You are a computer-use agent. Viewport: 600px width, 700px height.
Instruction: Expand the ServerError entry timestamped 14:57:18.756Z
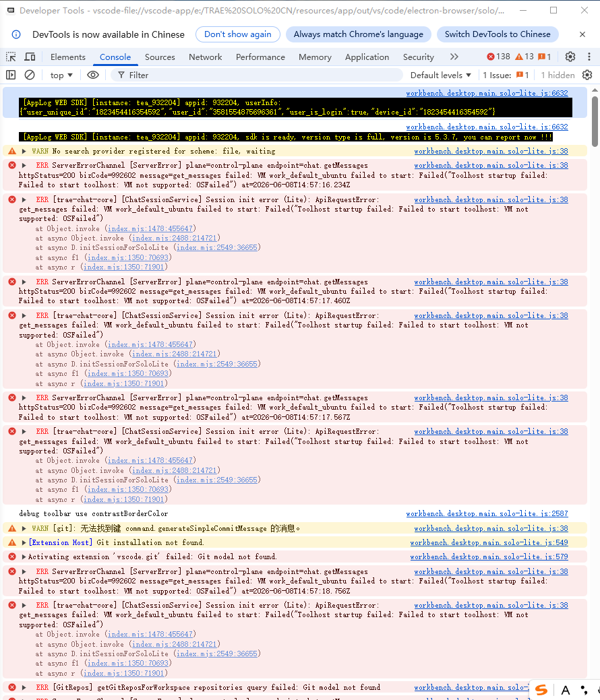[24, 572]
